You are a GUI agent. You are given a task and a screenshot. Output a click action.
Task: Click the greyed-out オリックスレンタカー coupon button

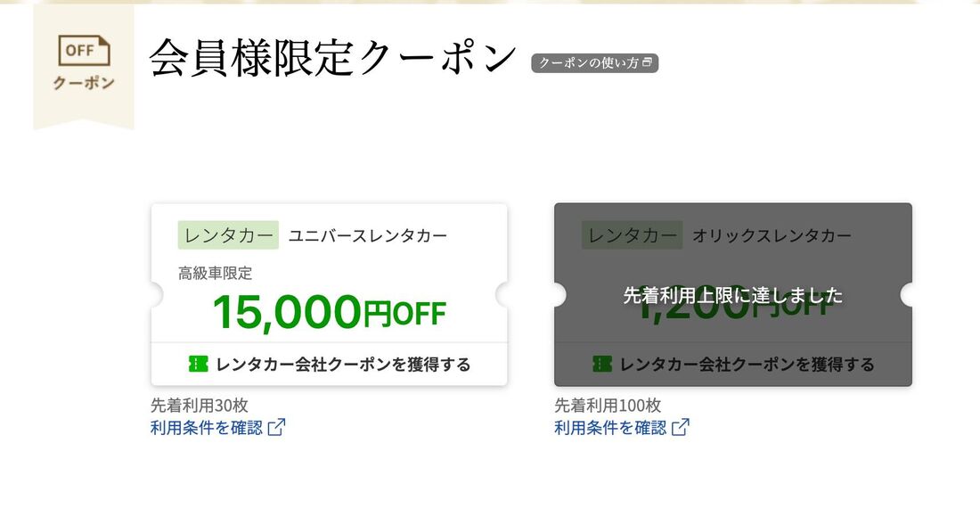[x=733, y=365]
